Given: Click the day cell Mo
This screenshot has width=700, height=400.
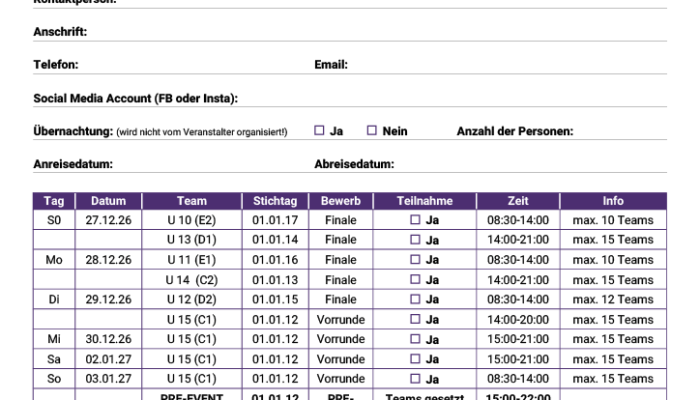Looking at the screenshot, I should pyautogui.click(x=54, y=260).
